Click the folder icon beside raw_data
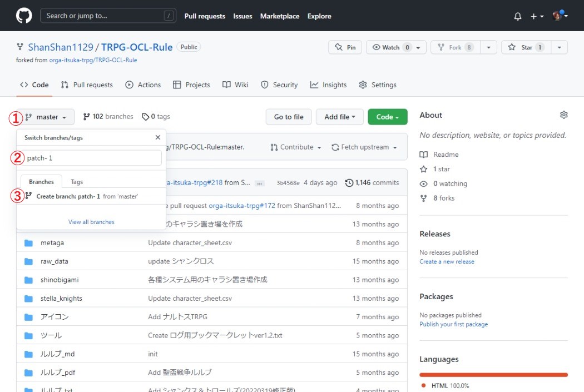Image resolution: width=584 pixels, height=392 pixels. click(28, 261)
